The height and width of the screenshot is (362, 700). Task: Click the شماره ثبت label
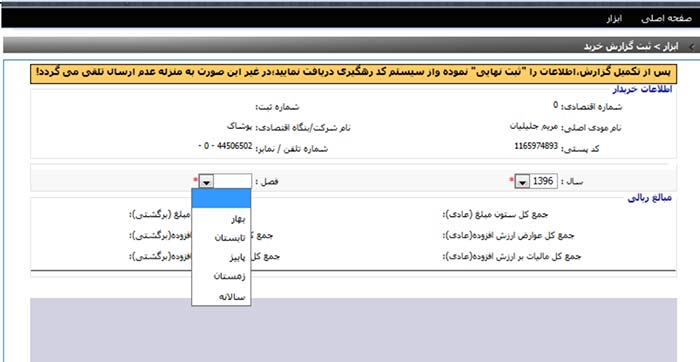point(277,107)
